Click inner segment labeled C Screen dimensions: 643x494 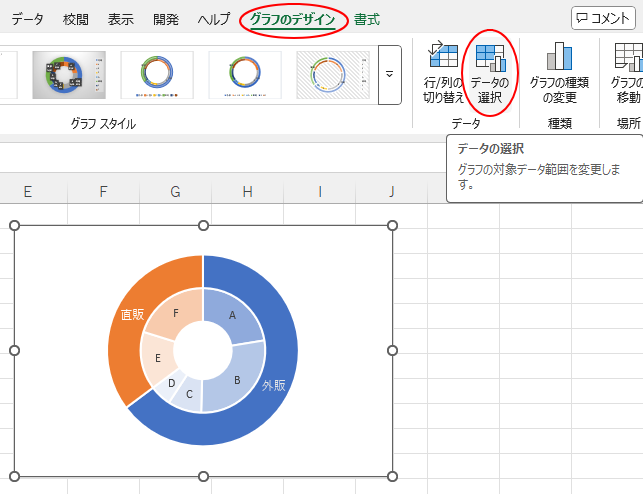189,394
